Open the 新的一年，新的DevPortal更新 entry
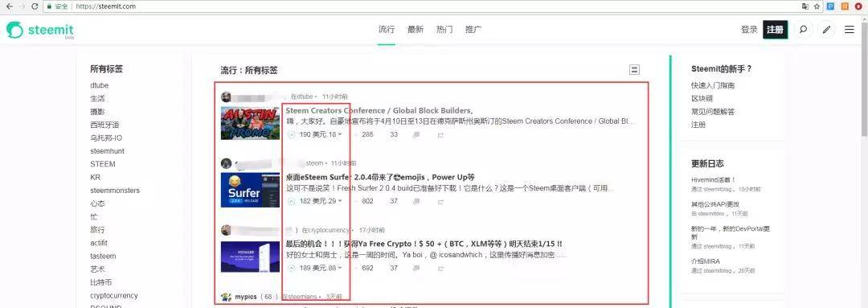Screen dimensions: 868x308 click(730, 232)
